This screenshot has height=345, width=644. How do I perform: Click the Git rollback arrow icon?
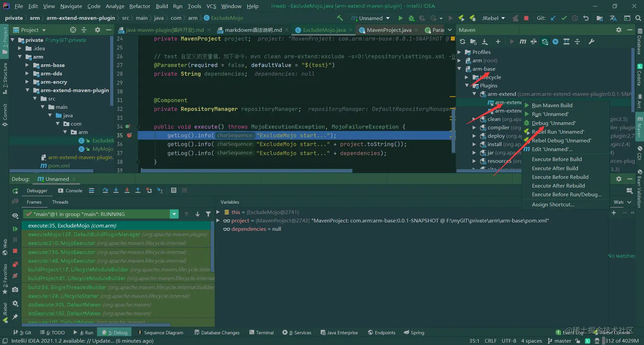point(586,18)
